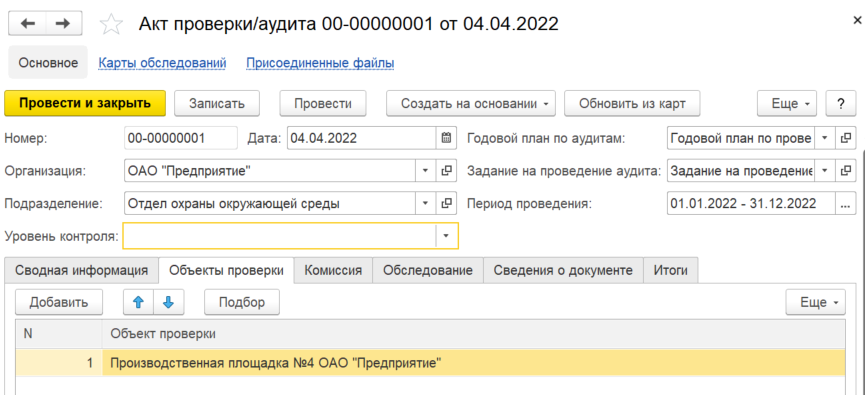Click the back navigation arrow
This screenshot has height=395, width=865.
pos(27,23)
